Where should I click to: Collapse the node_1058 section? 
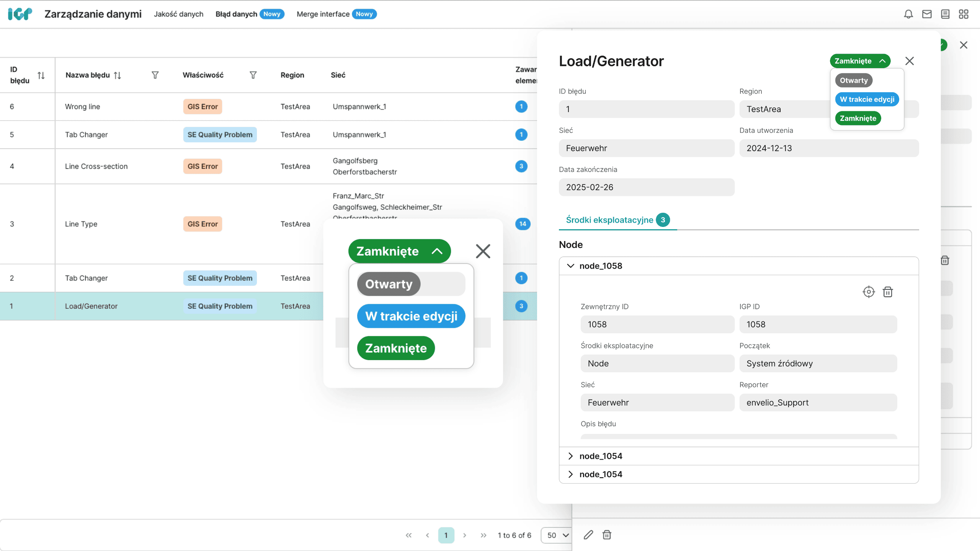tap(570, 266)
